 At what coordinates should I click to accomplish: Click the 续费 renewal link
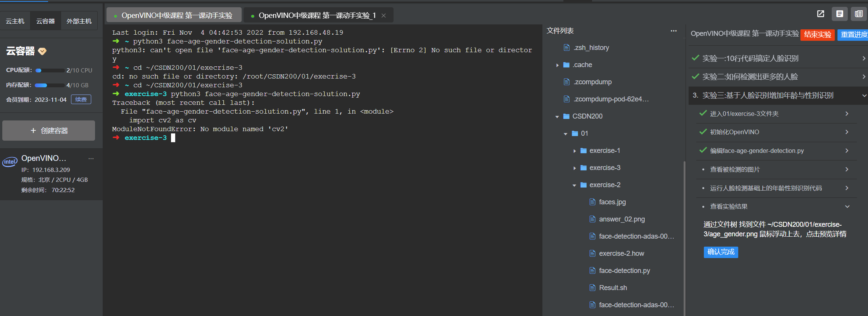pos(81,99)
